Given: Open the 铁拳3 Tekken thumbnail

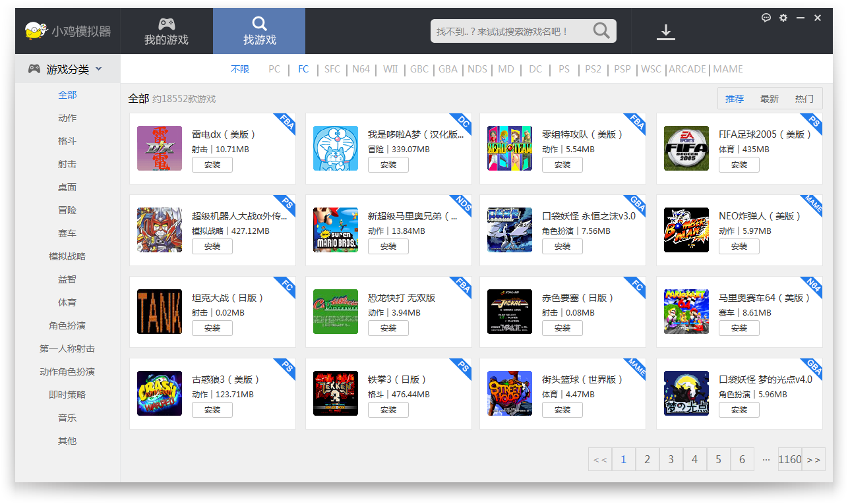Looking at the screenshot, I should [x=336, y=393].
